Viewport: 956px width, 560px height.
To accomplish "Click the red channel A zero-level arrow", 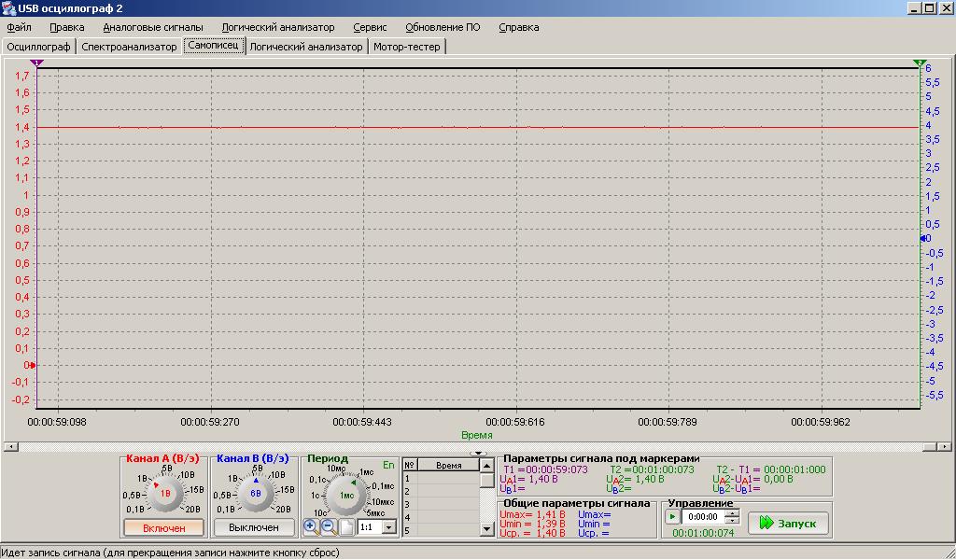I will point(31,365).
